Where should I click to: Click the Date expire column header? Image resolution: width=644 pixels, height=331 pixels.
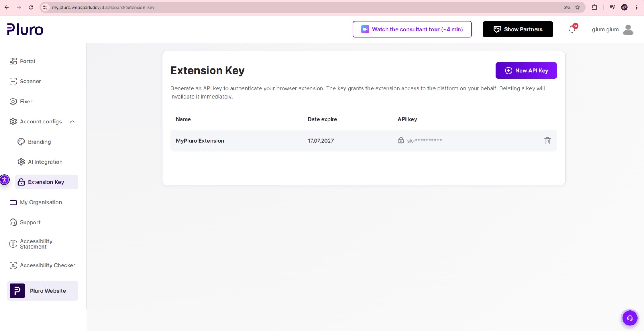pyautogui.click(x=322, y=119)
